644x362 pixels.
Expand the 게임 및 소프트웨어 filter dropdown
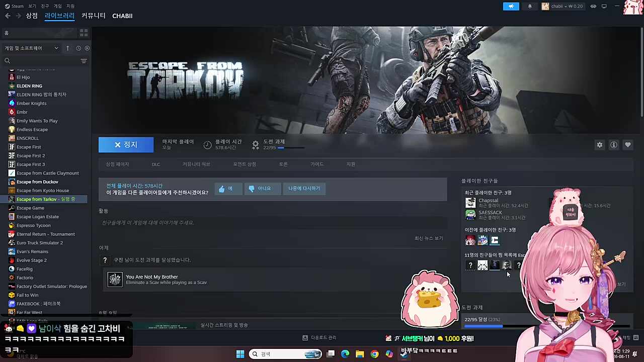point(31,48)
